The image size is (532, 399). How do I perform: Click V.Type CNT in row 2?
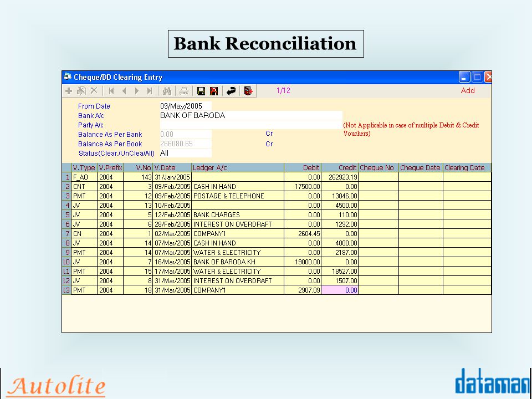[x=84, y=187]
